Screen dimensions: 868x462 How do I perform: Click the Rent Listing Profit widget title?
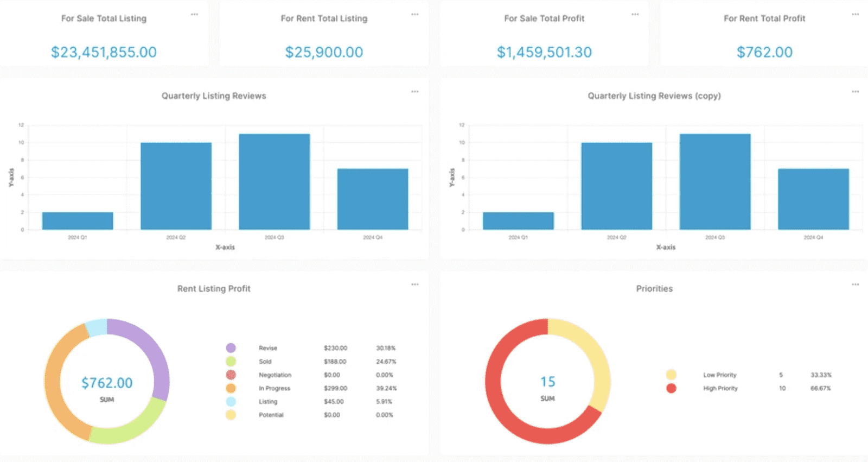coord(214,289)
